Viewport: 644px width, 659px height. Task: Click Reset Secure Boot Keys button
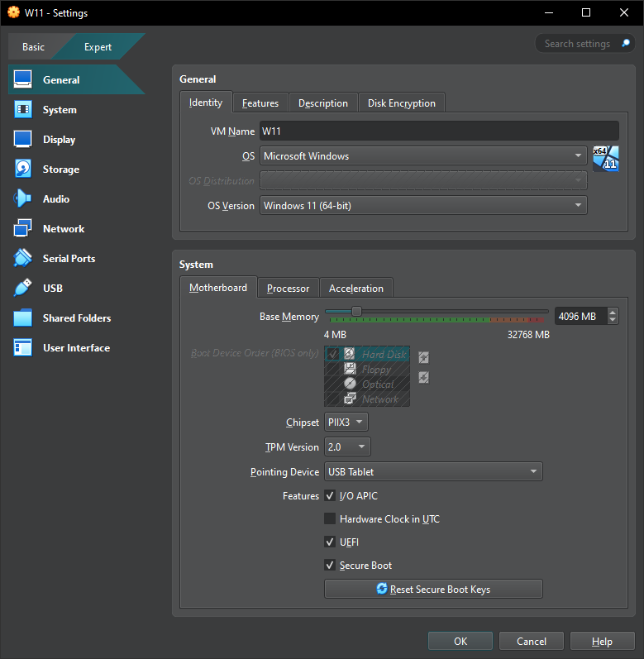click(433, 590)
